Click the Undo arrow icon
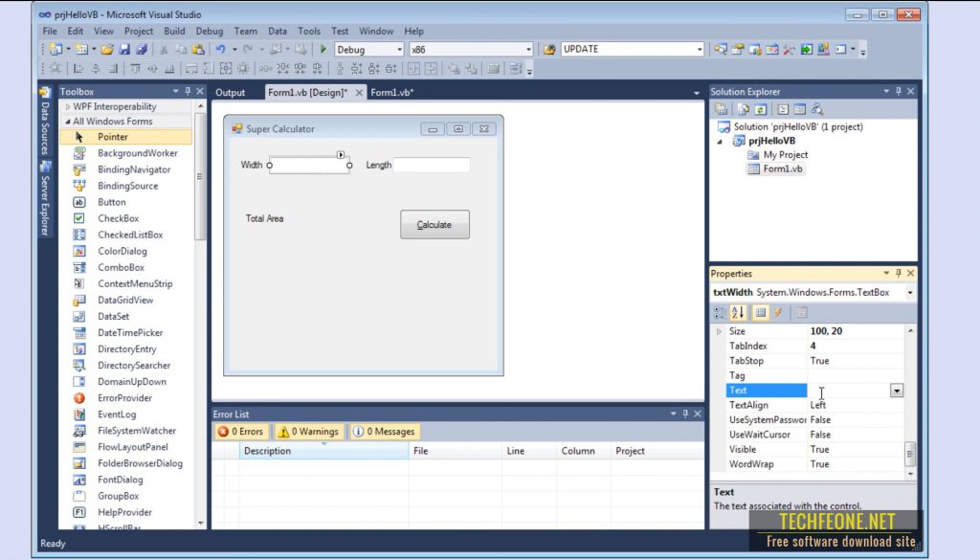The height and width of the screenshot is (560, 980). click(x=220, y=50)
